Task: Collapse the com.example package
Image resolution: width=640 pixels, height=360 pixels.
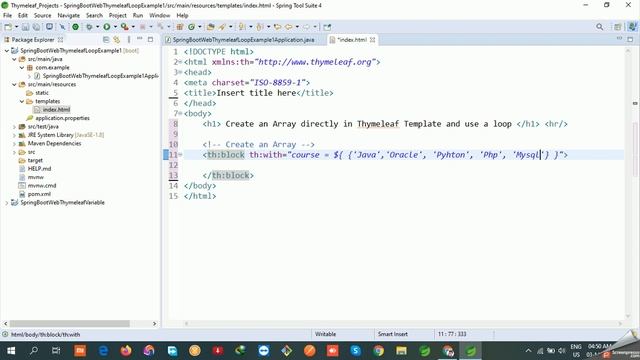Action: pyautogui.click(x=22, y=68)
